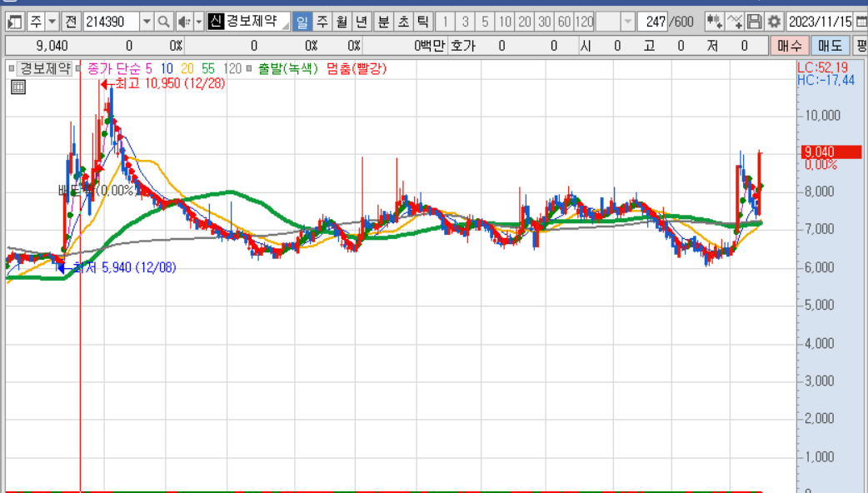This screenshot has height=493, width=868.
Task: Switch to the 주 weekly chart period
Action: [322, 22]
